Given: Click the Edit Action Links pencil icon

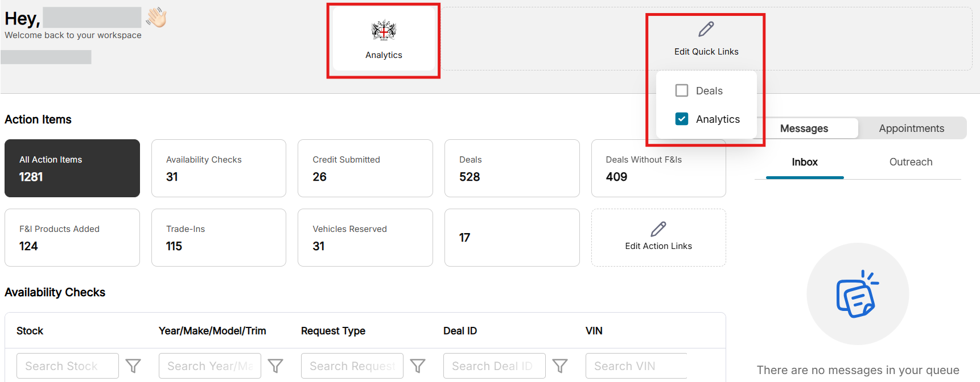Looking at the screenshot, I should pyautogui.click(x=658, y=229).
